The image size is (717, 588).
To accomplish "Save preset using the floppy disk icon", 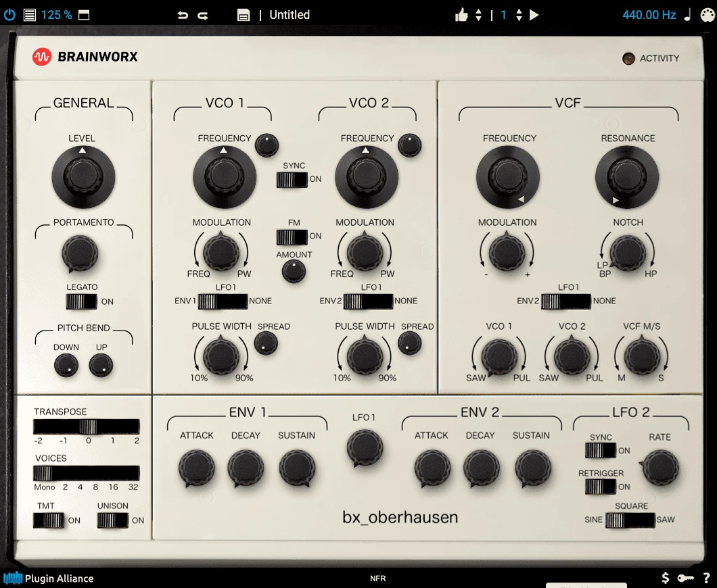I will (244, 15).
